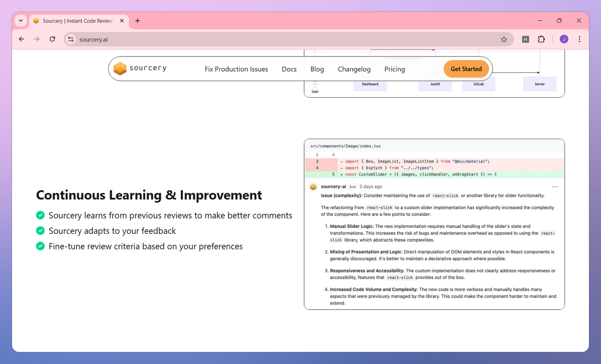Open the Chrome three-dot menu
The image size is (601, 364).
point(579,39)
